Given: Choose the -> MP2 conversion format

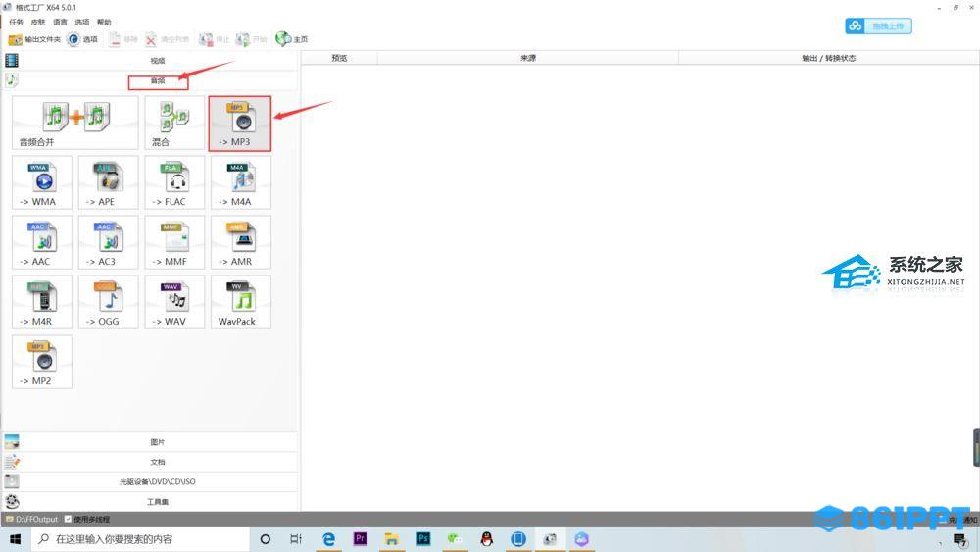Looking at the screenshot, I should coord(42,362).
